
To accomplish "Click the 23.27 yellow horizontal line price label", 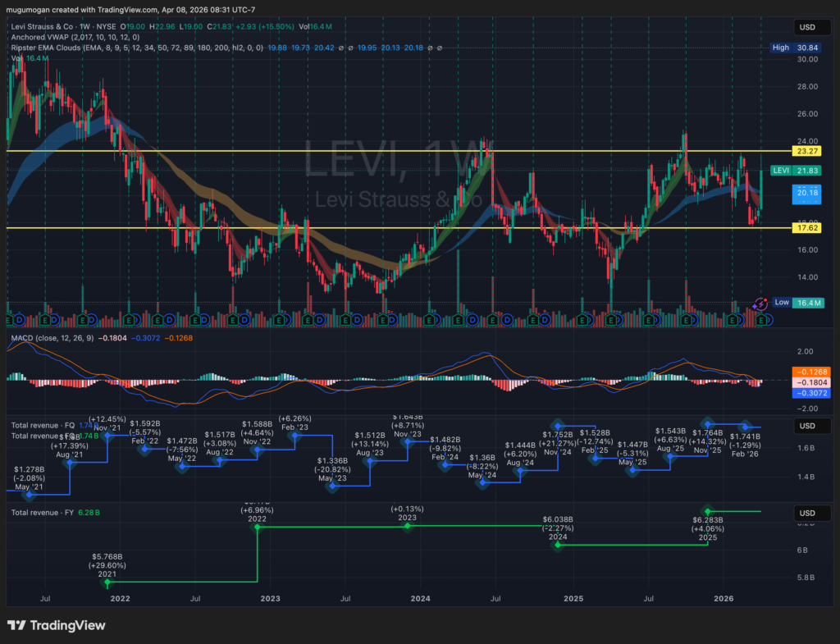I will (807, 152).
